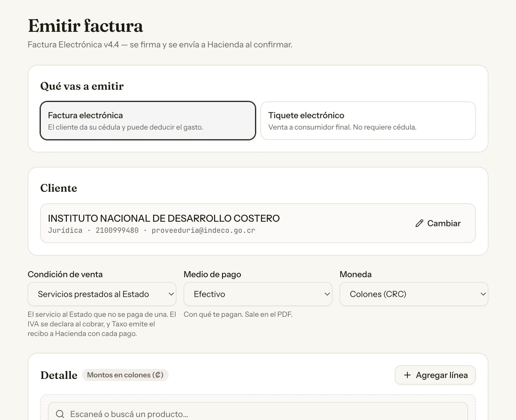Click the El servicio al Estado helper text

[x=102, y=324]
